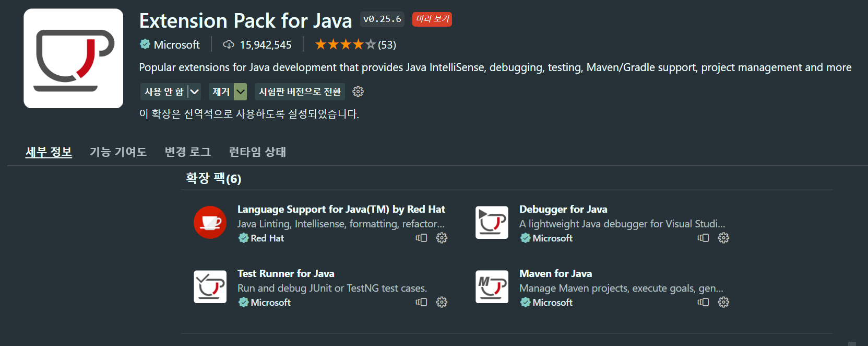The width and height of the screenshot is (868, 346).
Task: Open Debugger for Java extension title
Action: [563, 209]
